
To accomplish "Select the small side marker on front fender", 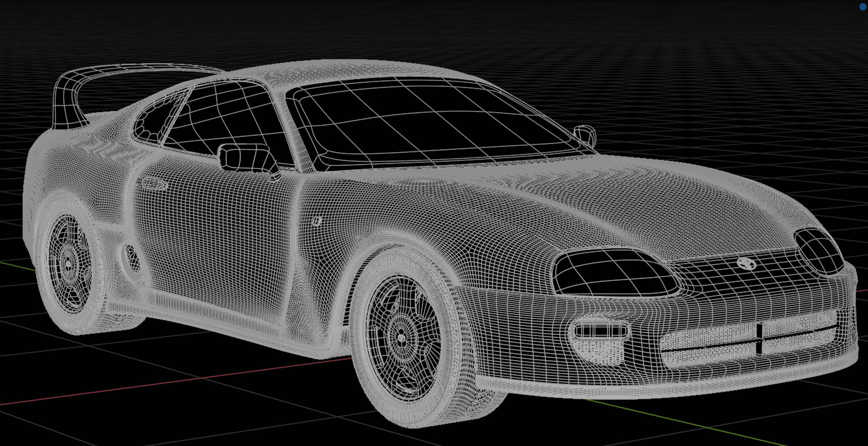I will tap(317, 221).
